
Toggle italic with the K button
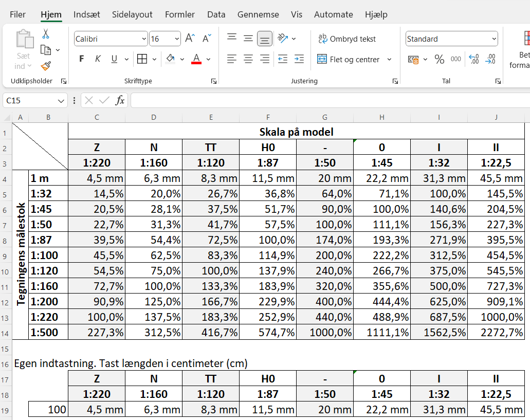(98, 59)
